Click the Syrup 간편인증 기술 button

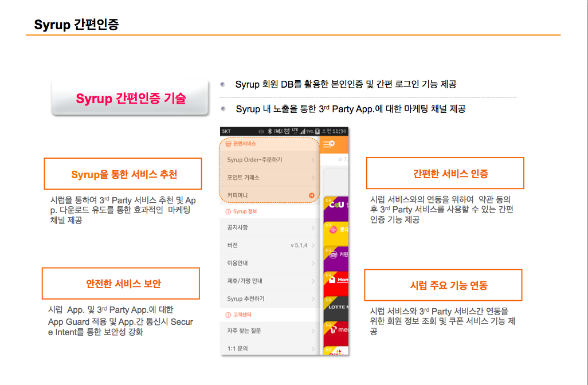click(130, 98)
